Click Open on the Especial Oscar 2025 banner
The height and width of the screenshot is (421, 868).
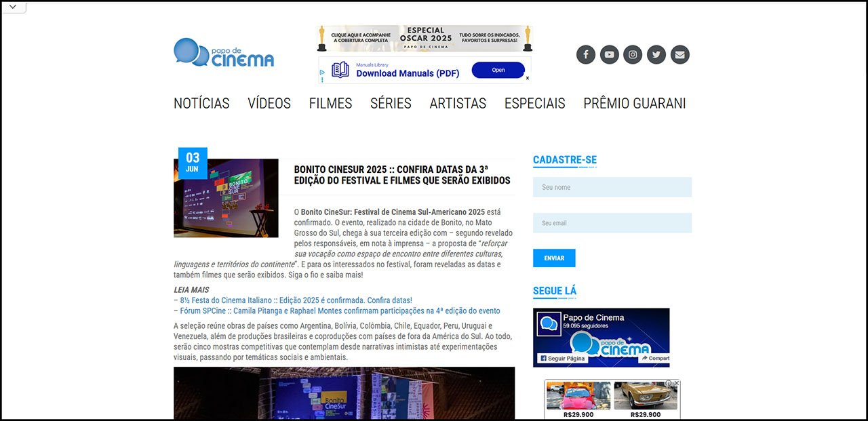coord(498,70)
